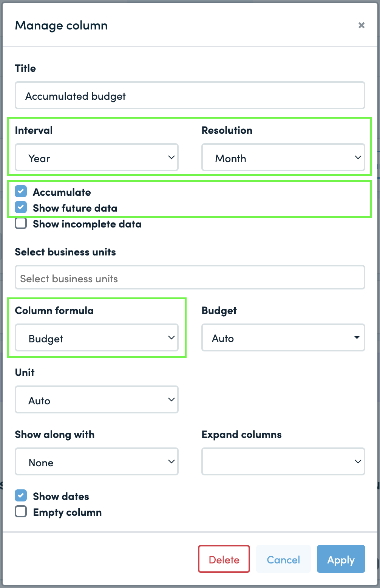The width and height of the screenshot is (380, 588).
Task: Click the Apply button
Action: click(341, 559)
